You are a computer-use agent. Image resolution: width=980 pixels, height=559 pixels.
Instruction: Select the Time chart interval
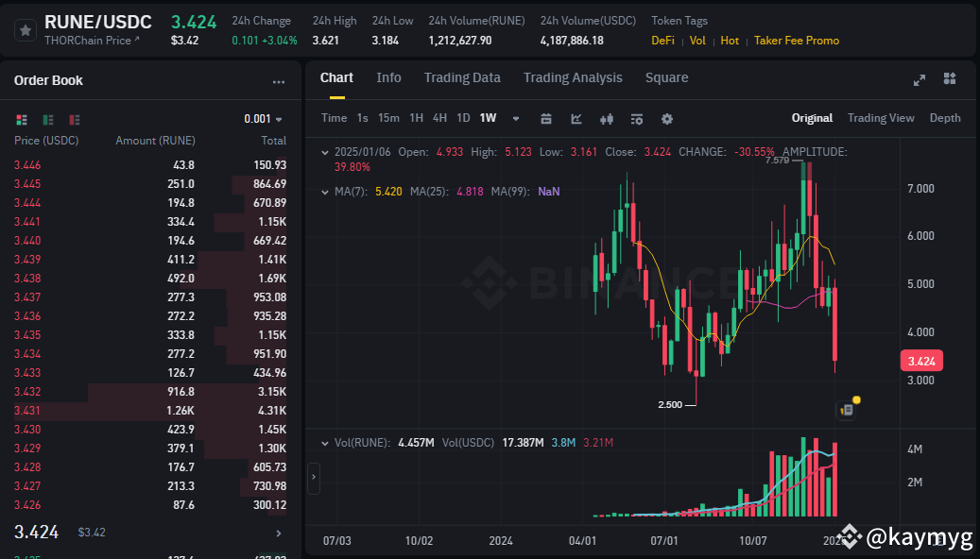334,118
